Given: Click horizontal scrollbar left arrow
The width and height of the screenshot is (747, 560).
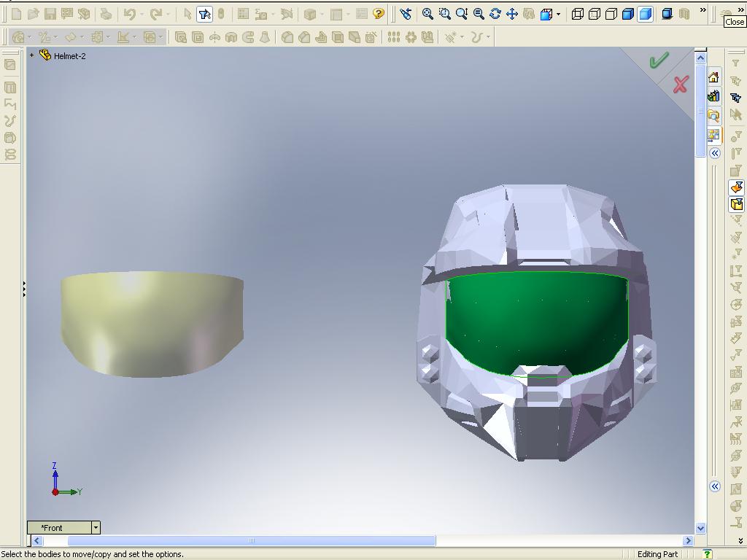Looking at the screenshot, I should 37,541.
